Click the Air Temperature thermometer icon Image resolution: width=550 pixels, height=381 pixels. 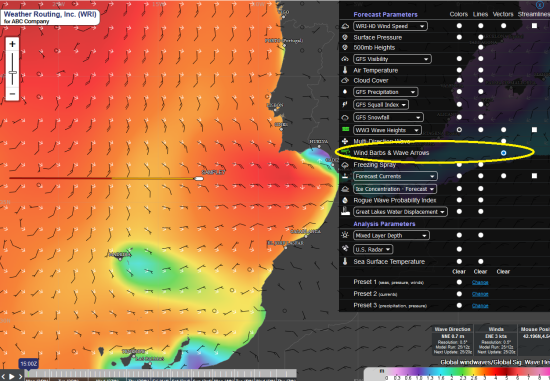[345, 70]
